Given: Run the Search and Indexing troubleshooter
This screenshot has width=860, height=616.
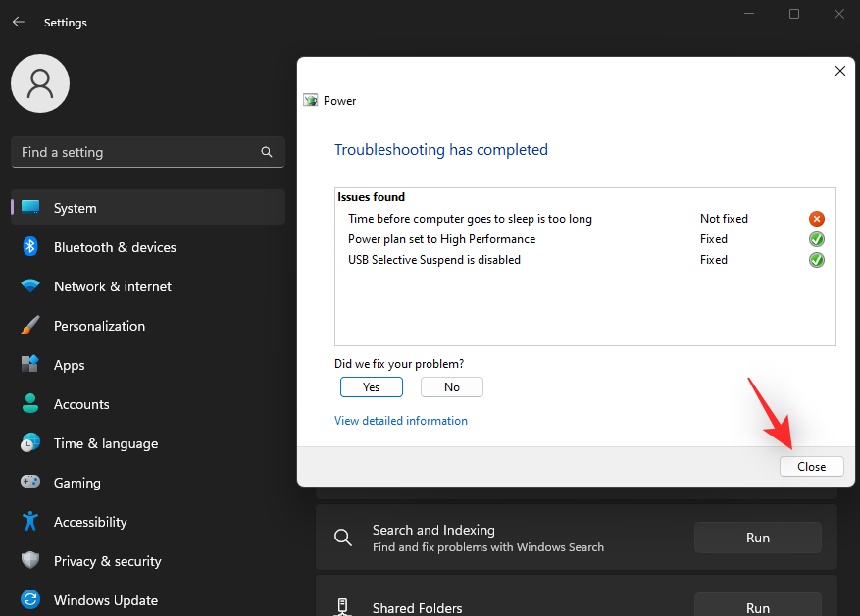Looking at the screenshot, I should 757,538.
